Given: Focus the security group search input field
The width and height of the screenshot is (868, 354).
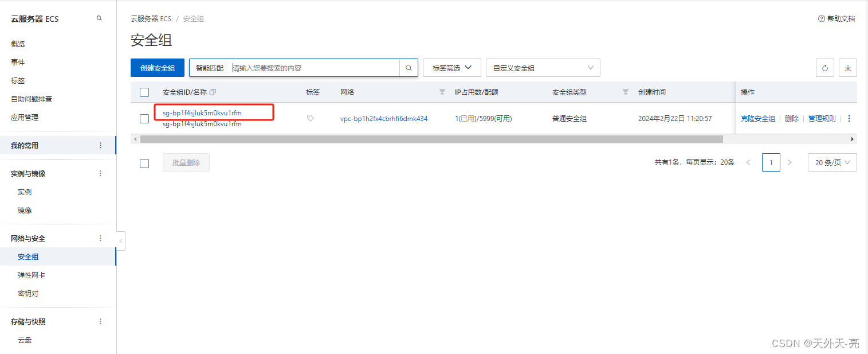Looking at the screenshot, I should [315, 68].
